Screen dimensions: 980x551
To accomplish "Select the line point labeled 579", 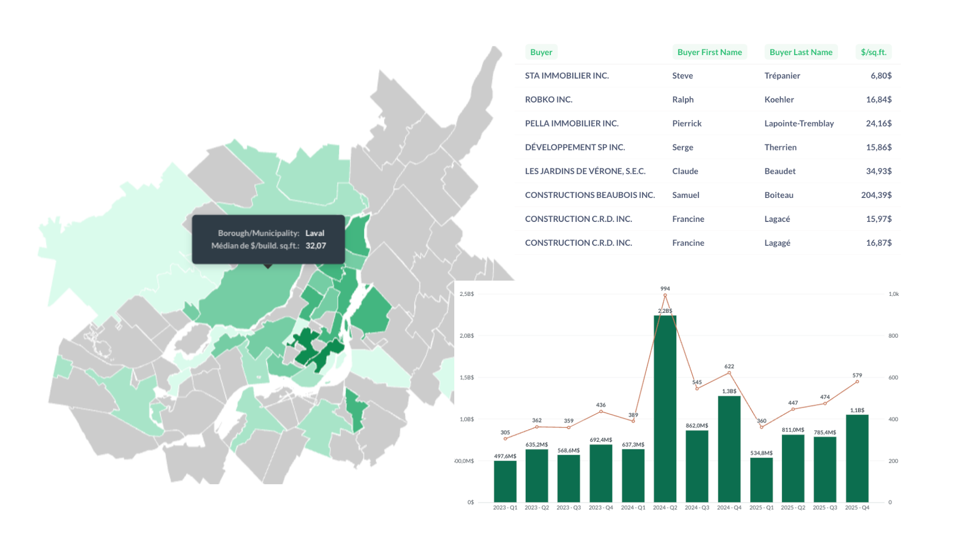I will coord(857,382).
